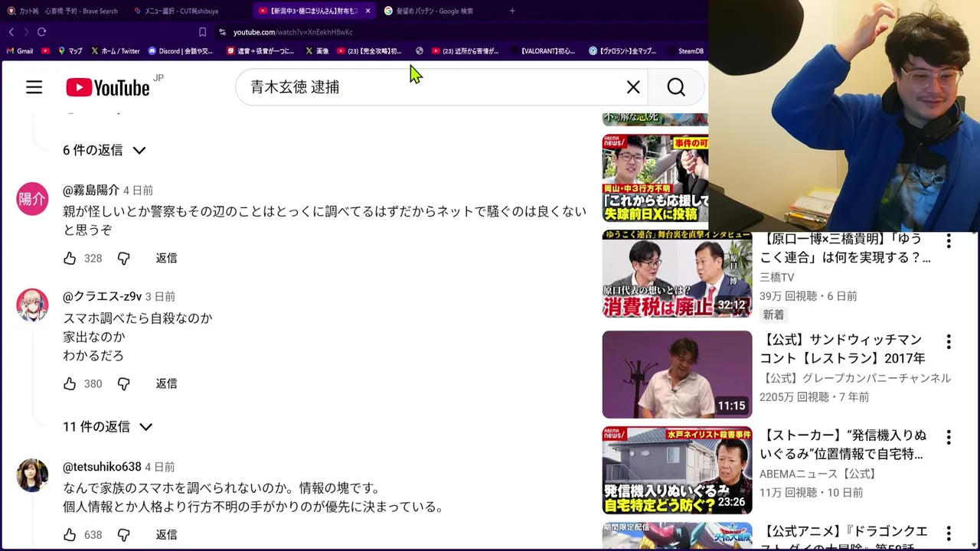
Task: Like the comment by @霧島陽介
Action: pos(70,259)
